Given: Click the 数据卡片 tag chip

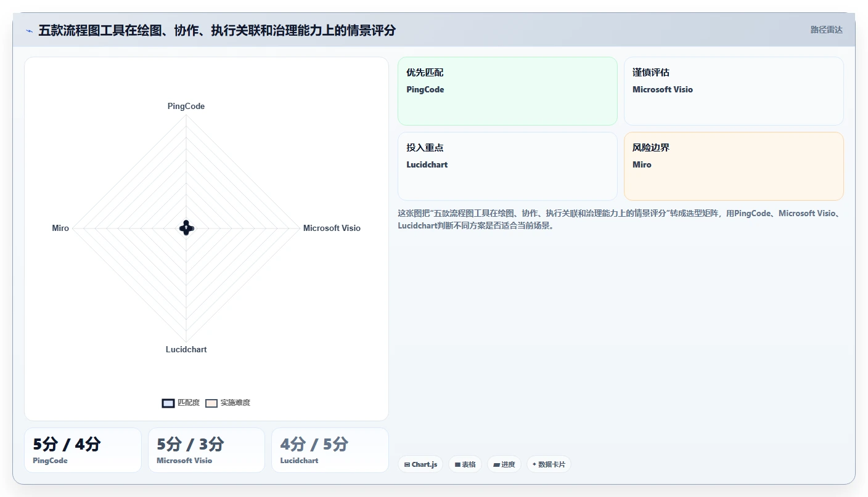Looking at the screenshot, I should (549, 464).
